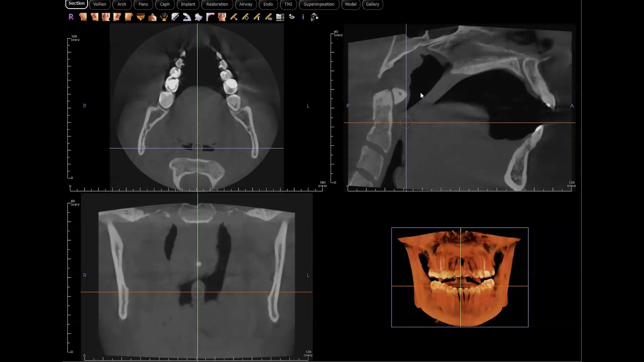Switch to the Arch tab
The height and width of the screenshot is (362, 644).
[x=122, y=4]
